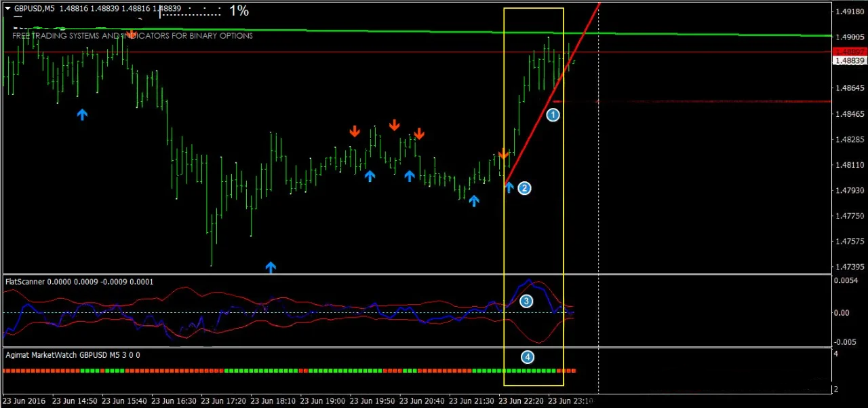This screenshot has width=868, height=408.
Task: Click the 1% text at chart top
Action: pyautogui.click(x=239, y=11)
